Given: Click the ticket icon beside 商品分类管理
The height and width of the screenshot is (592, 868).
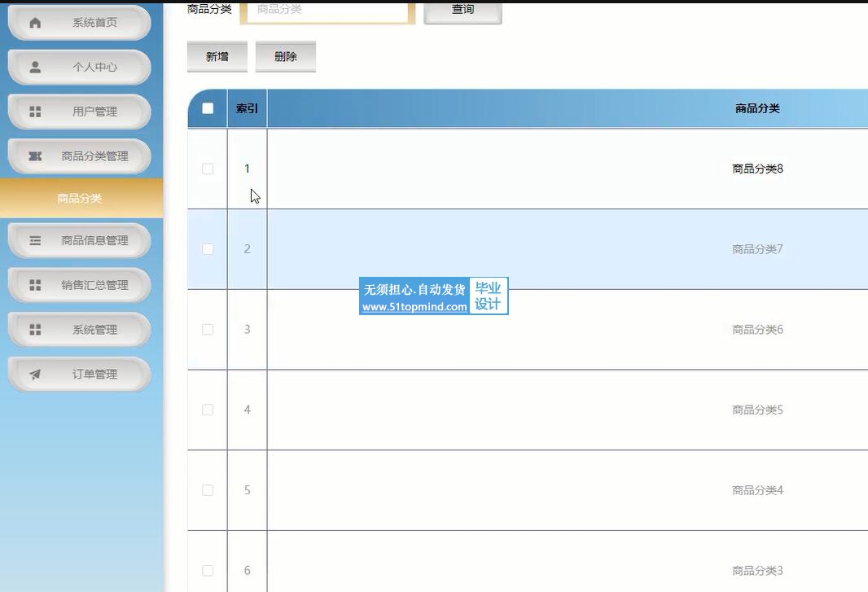Looking at the screenshot, I should point(35,156).
